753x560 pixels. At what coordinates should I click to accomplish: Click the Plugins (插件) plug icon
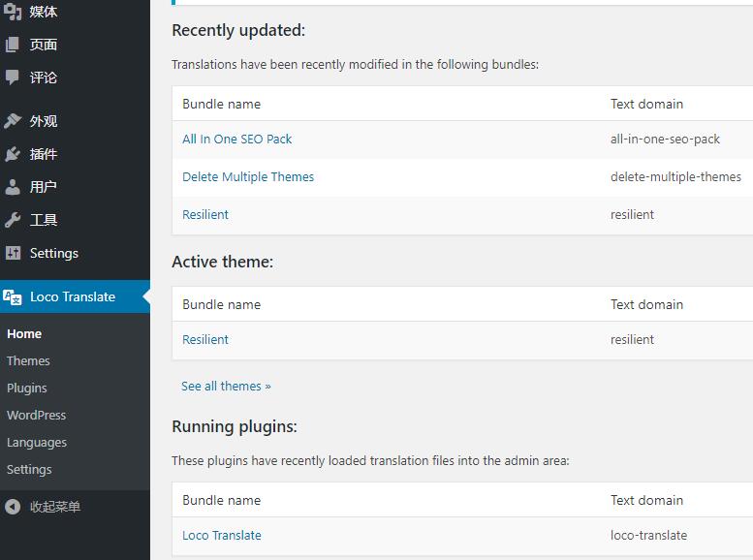[13, 154]
